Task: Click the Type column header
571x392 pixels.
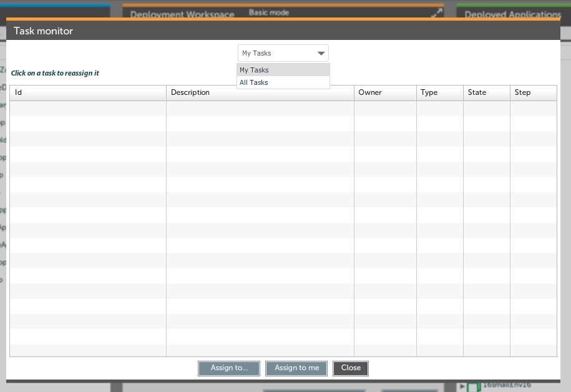Action: [439, 92]
